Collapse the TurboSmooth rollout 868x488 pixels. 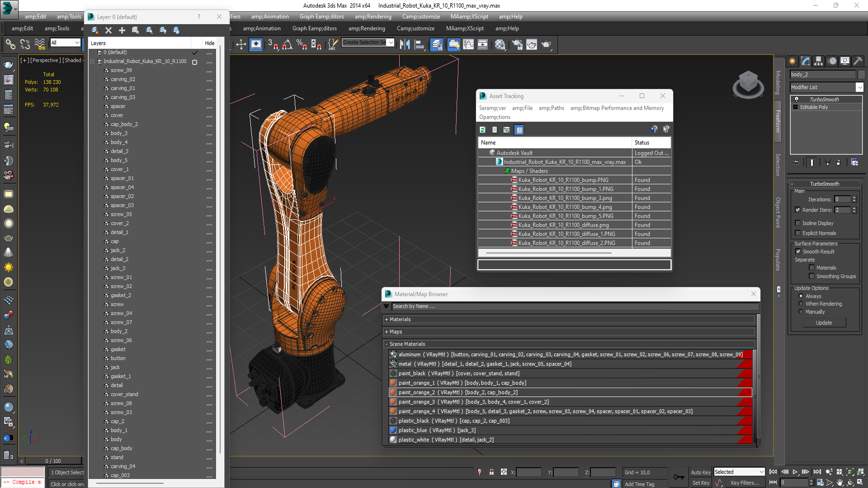[x=792, y=184]
